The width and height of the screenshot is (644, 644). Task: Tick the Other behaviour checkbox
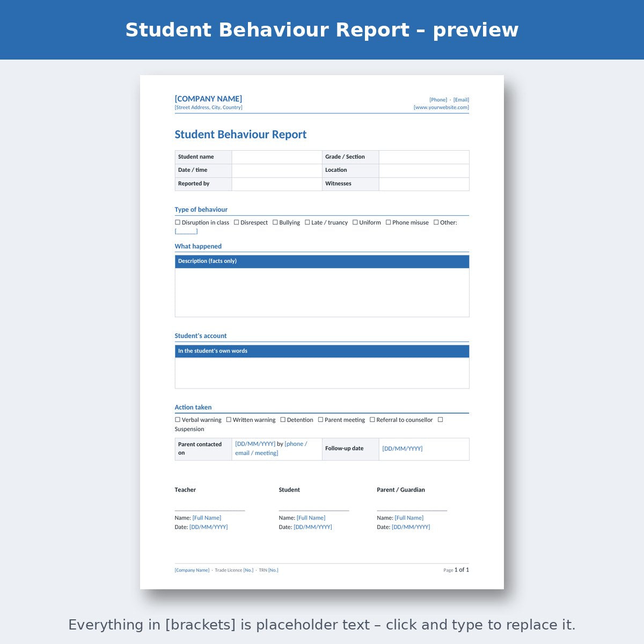pyautogui.click(x=436, y=222)
